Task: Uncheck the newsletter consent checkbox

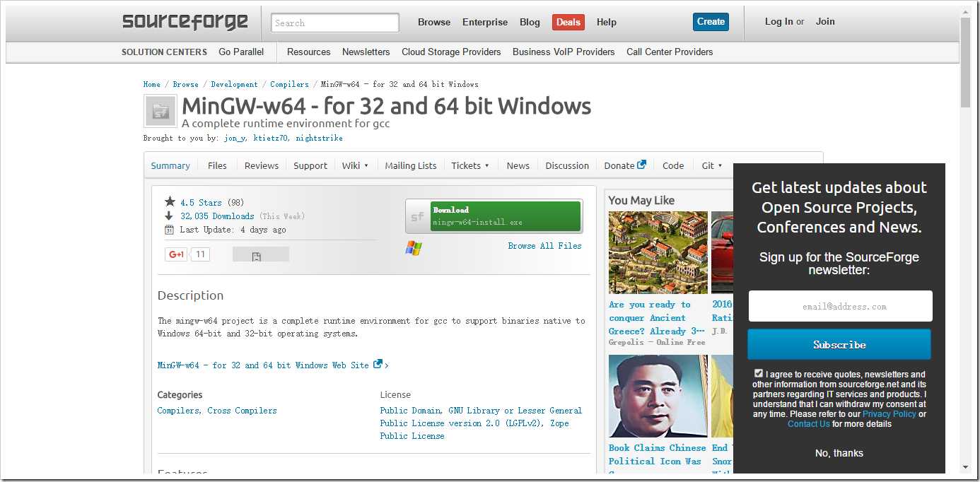Action: [x=759, y=373]
